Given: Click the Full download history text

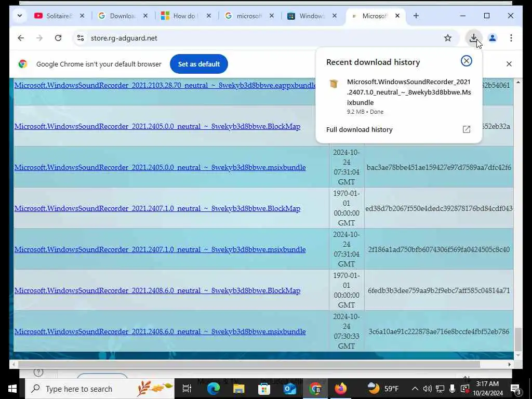Looking at the screenshot, I should pyautogui.click(x=360, y=129).
